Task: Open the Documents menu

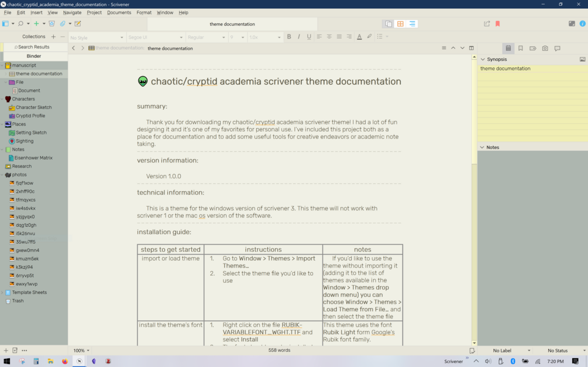Action: click(x=119, y=12)
